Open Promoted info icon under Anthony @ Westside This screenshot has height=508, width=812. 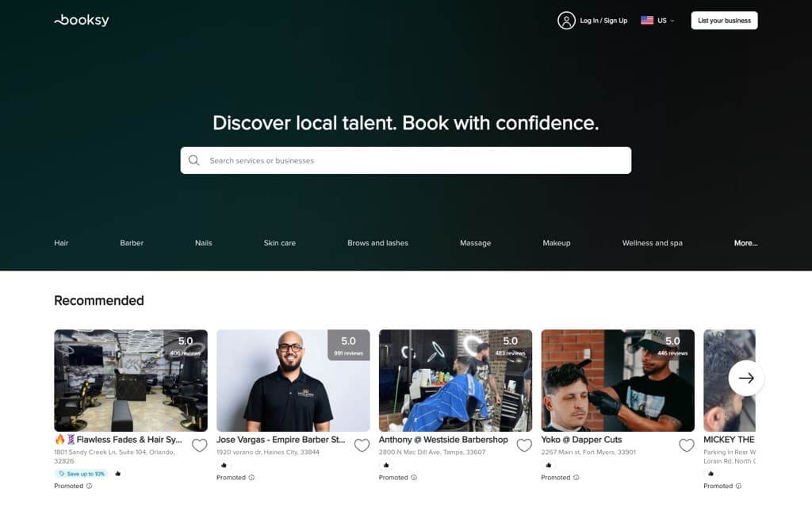(414, 477)
